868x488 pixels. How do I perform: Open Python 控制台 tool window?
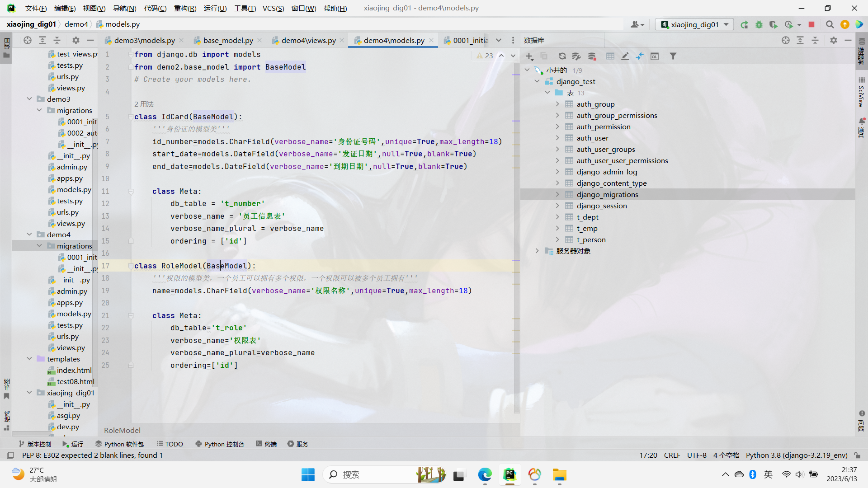tap(220, 444)
